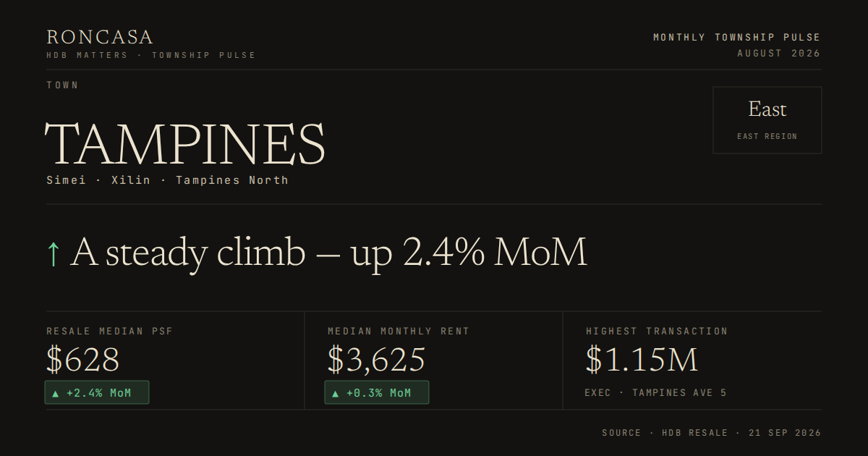Click the +0.3% MoM rent badge
This screenshot has width=868, height=456.
click(x=377, y=392)
